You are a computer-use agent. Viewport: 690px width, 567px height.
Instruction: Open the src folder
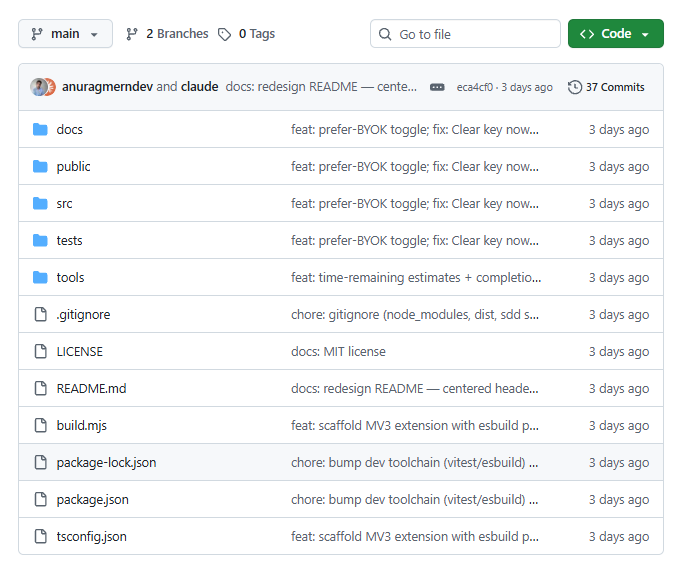[64, 203]
